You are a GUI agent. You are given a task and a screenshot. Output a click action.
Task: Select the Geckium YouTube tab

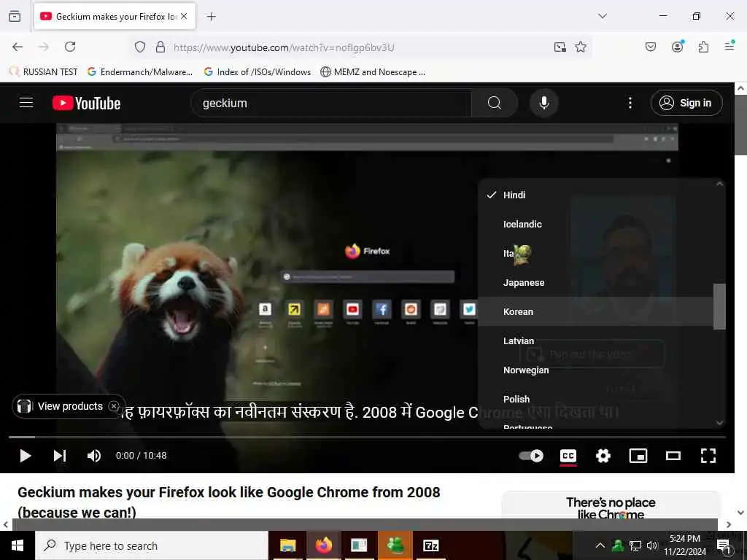coord(115,17)
